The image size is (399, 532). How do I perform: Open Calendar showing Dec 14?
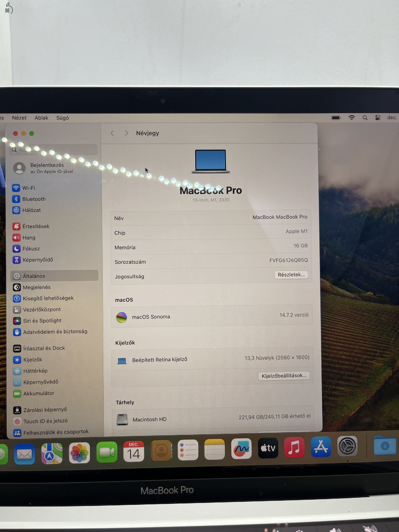click(x=134, y=451)
